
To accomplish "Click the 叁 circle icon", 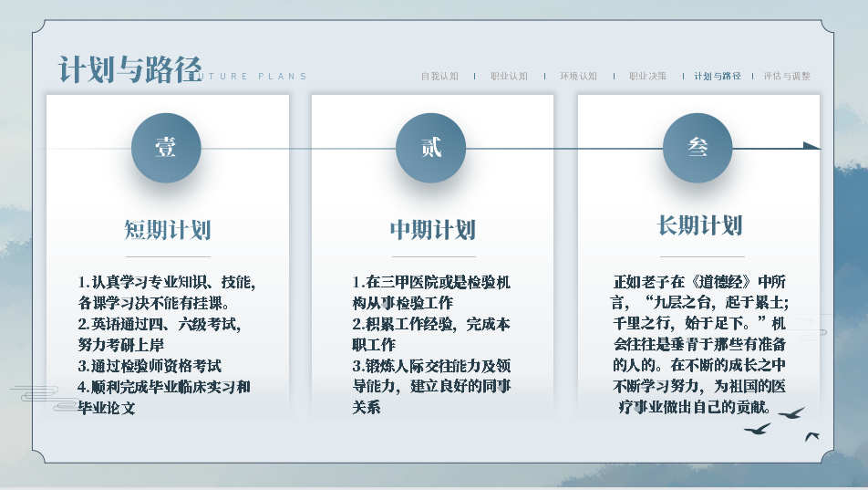I will 697,148.
